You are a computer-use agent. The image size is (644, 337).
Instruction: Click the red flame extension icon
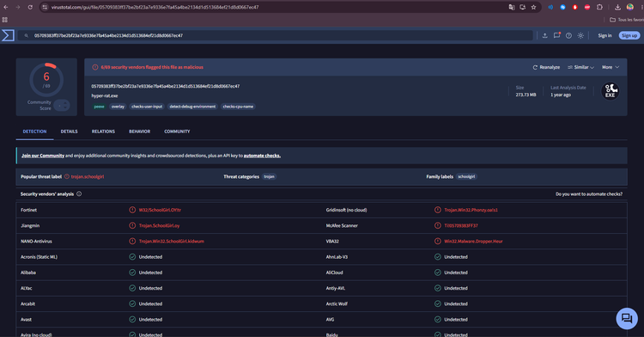[575, 7]
